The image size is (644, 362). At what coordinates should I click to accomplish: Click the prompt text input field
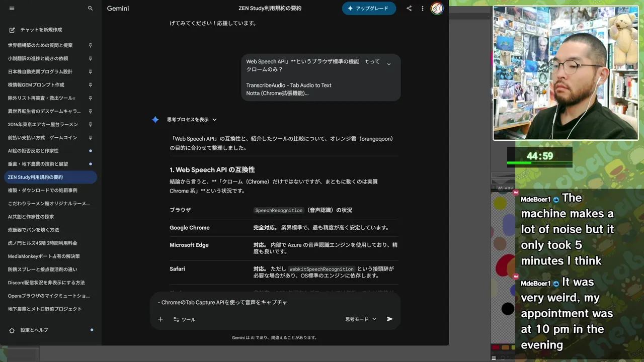275,303
